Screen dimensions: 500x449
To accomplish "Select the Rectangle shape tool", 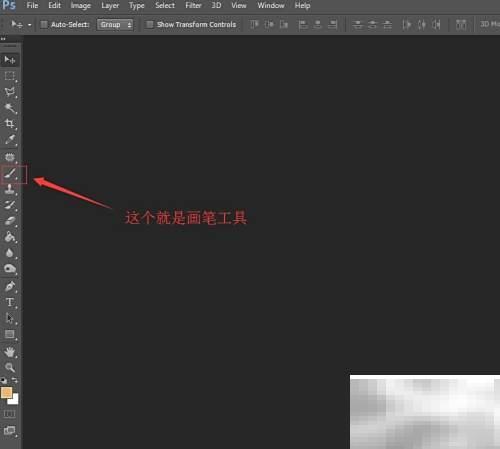I will click(10, 334).
